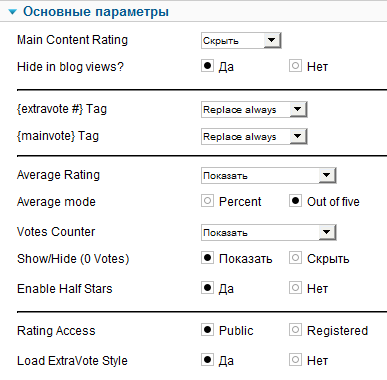387x380 pixels.
Task: Open the Average Rating dropdown
Action: tap(269, 175)
